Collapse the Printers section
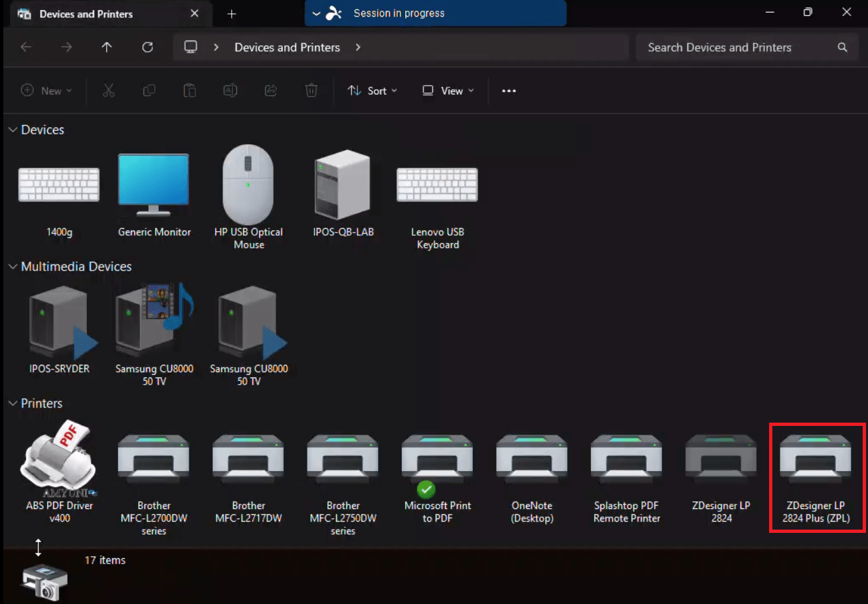 click(12, 403)
